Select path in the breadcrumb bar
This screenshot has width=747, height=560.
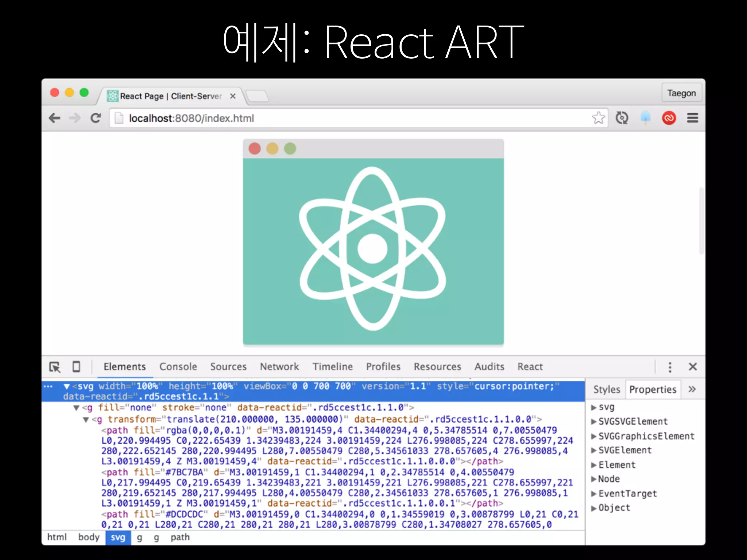click(x=180, y=538)
